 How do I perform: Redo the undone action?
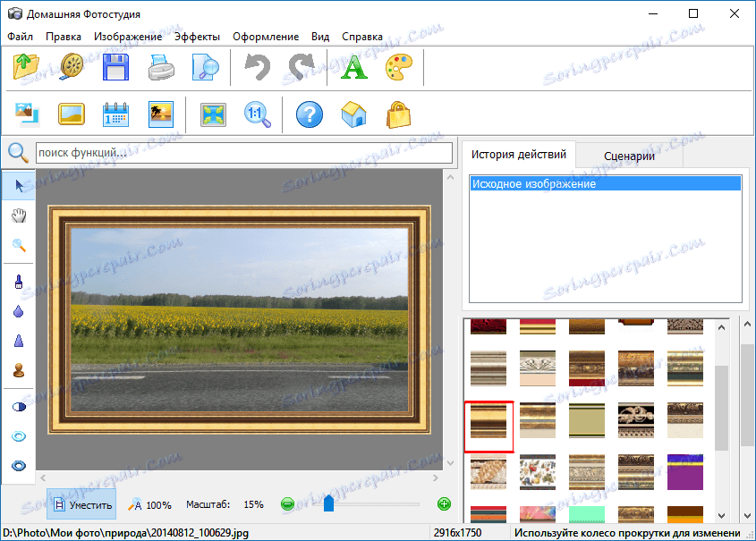[x=299, y=66]
